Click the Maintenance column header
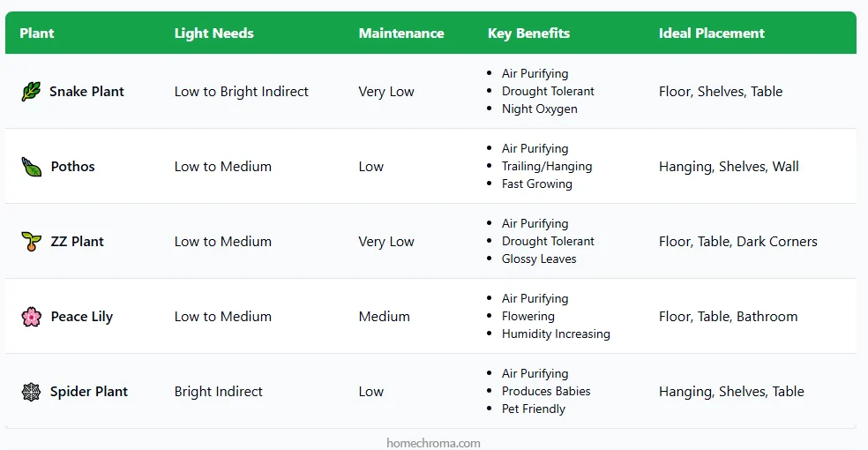The image size is (868, 450). point(401,34)
